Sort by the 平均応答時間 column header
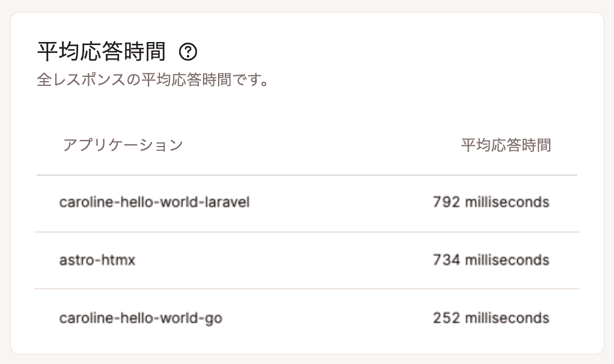Viewport: 614px width, 364px height. [506, 145]
